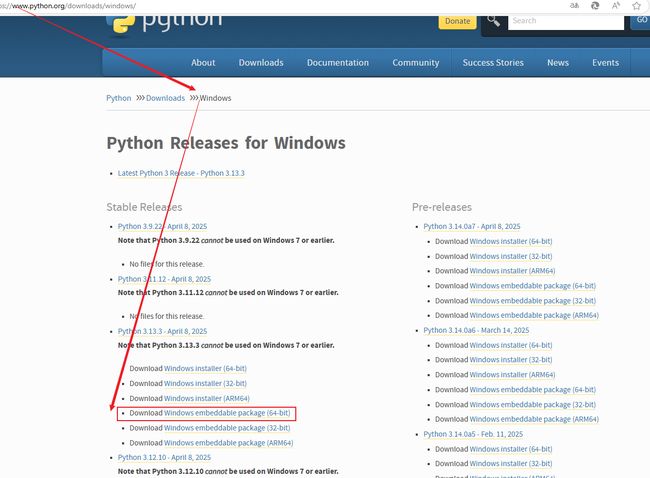The image size is (650, 478).
Task: Download 3.14.0a6 Windows installer (64-bit)
Action: (511, 345)
